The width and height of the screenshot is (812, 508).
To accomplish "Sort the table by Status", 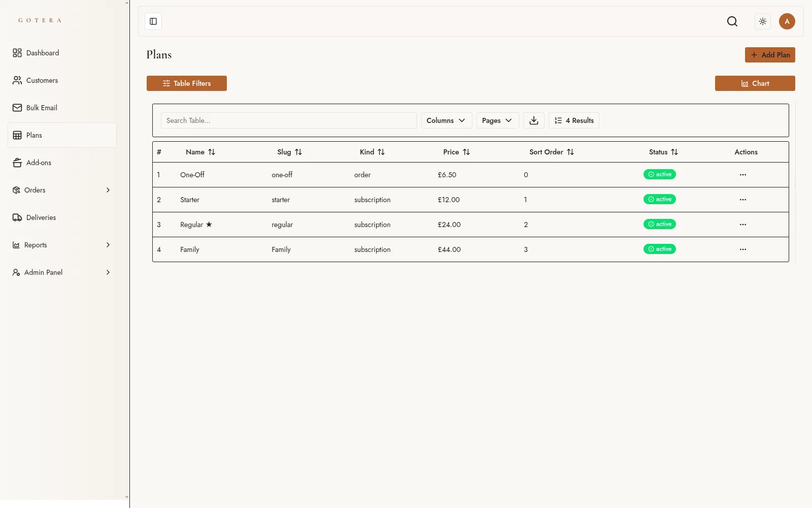I will coord(663,152).
